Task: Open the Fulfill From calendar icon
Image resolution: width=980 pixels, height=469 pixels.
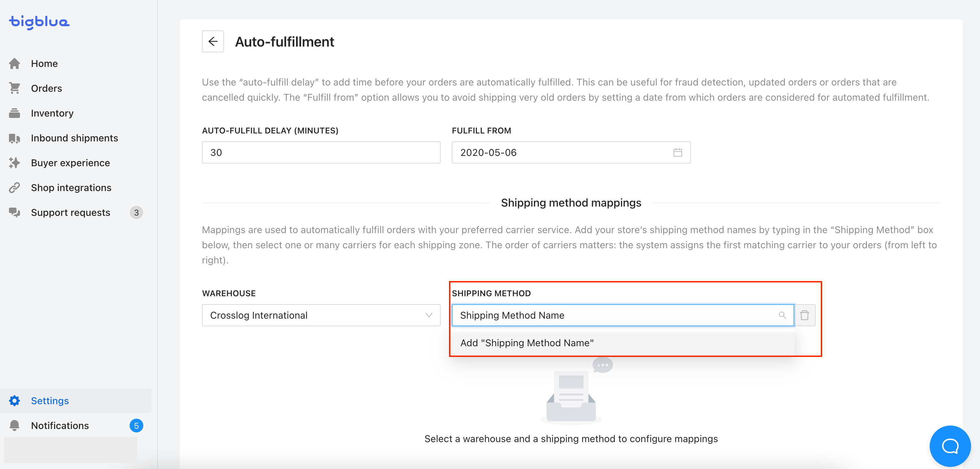Action: tap(677, 153)
